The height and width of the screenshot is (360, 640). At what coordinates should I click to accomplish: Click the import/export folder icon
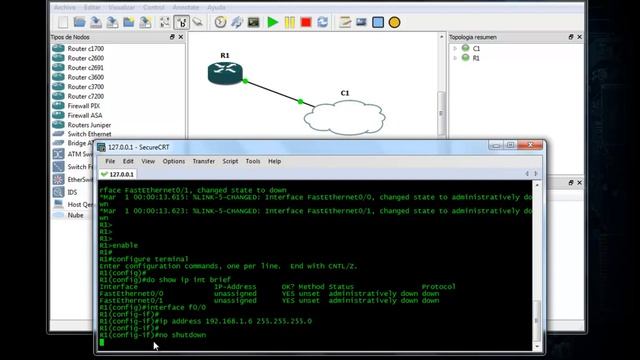[129, 22]
